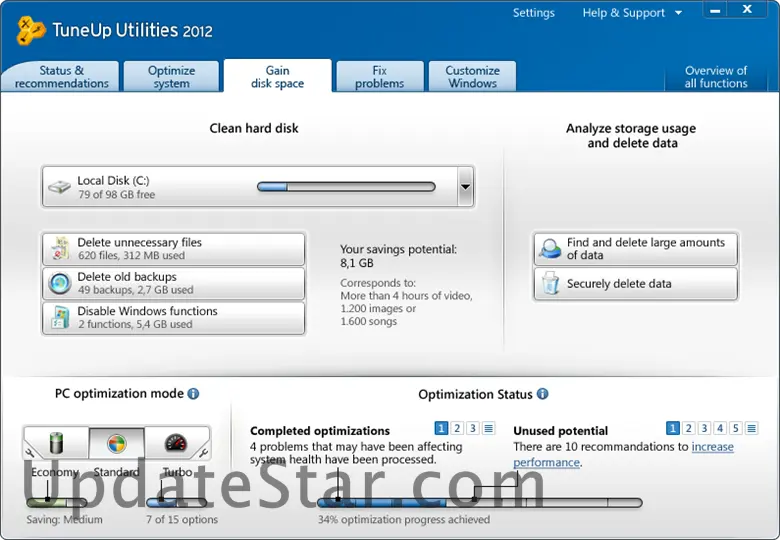The image size is (780, 540).
Task: Go to page 2 of Completed optimizations
Action: pos(457,428)
